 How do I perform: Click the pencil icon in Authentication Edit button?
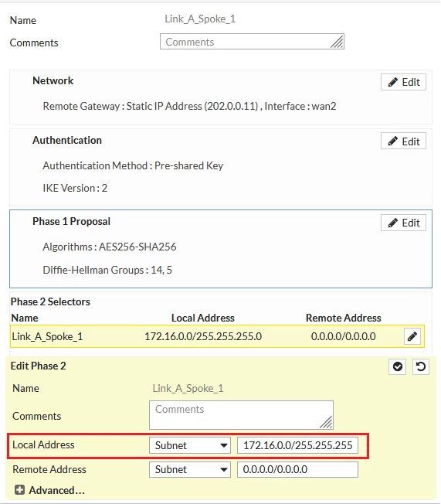393,141
